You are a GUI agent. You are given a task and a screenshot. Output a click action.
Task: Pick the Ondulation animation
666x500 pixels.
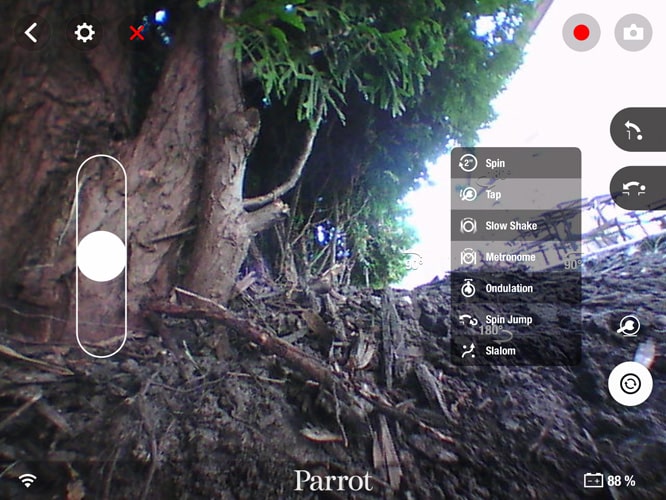(516, 288)
